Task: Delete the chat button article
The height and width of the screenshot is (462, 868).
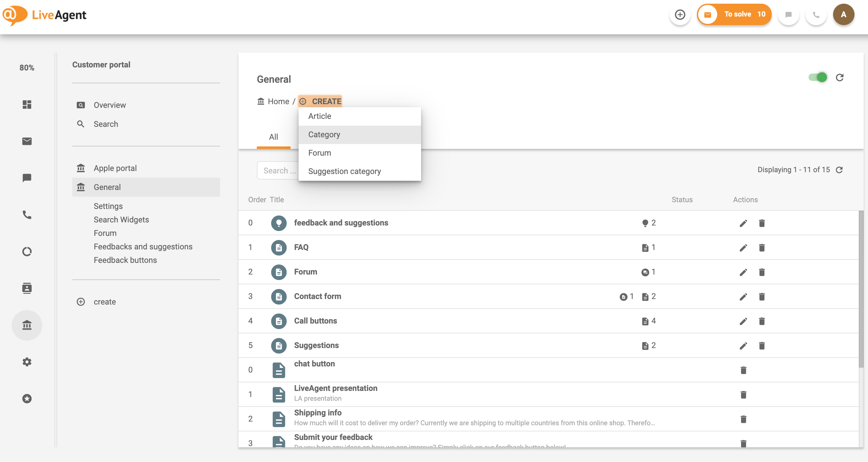Action: click(743, 370)
